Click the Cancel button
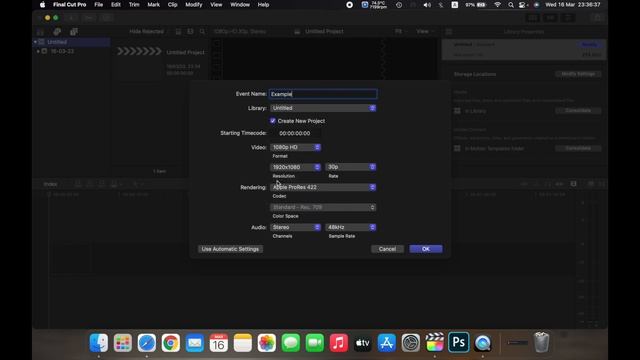The height and width of the screenshot is (360, 640). click(x=387, y=249)
